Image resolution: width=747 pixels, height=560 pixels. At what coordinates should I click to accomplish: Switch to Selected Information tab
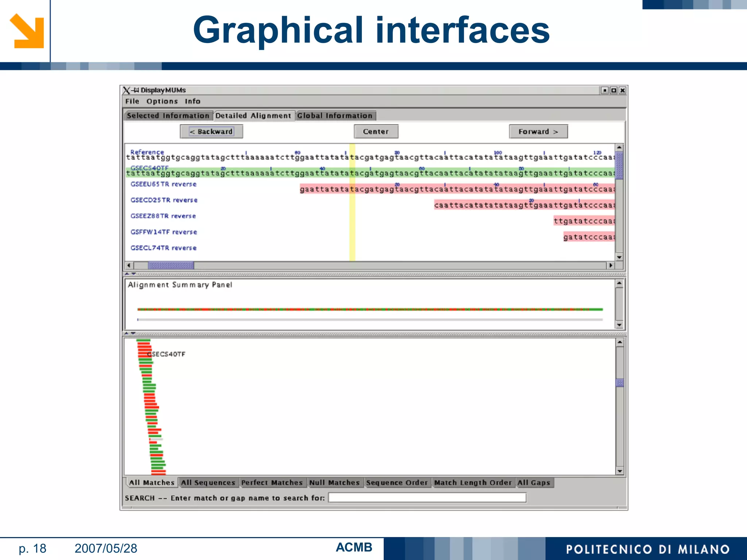(x=168, y=116)
